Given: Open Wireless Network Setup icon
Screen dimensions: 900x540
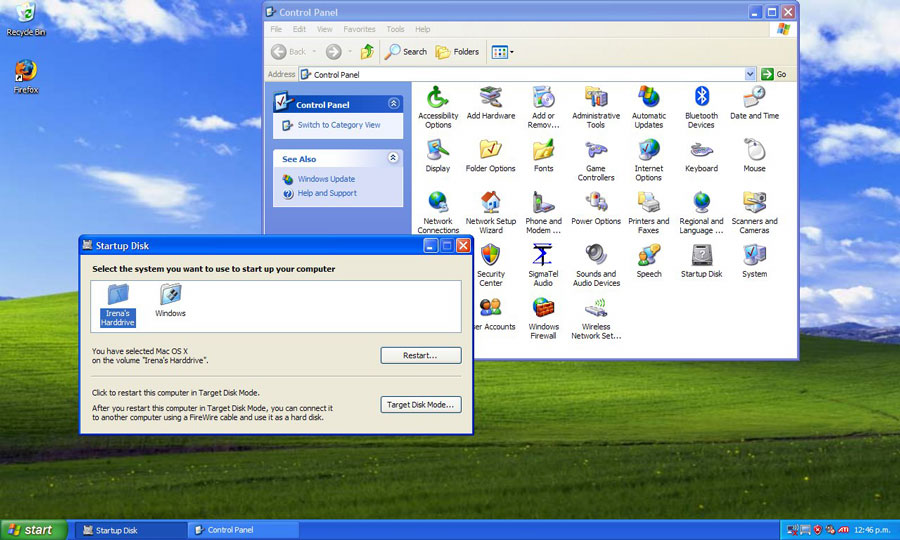Looking at the screenshot, I should pos(596,318).
